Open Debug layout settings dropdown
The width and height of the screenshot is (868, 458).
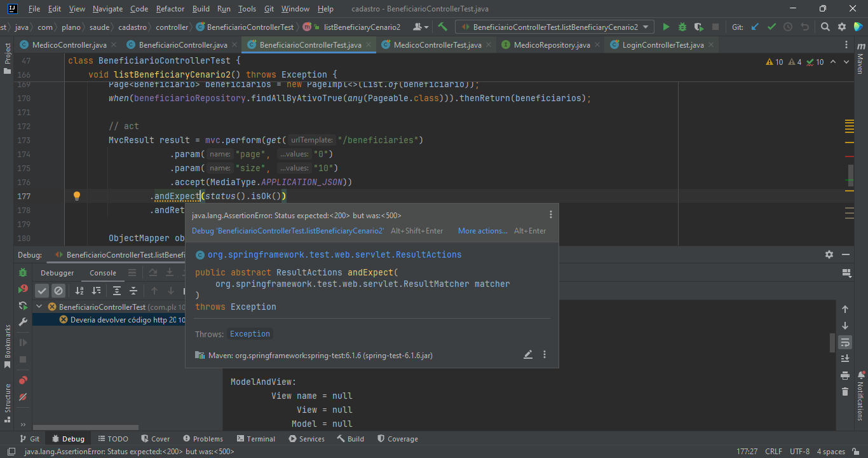click(x=846, y=273)
